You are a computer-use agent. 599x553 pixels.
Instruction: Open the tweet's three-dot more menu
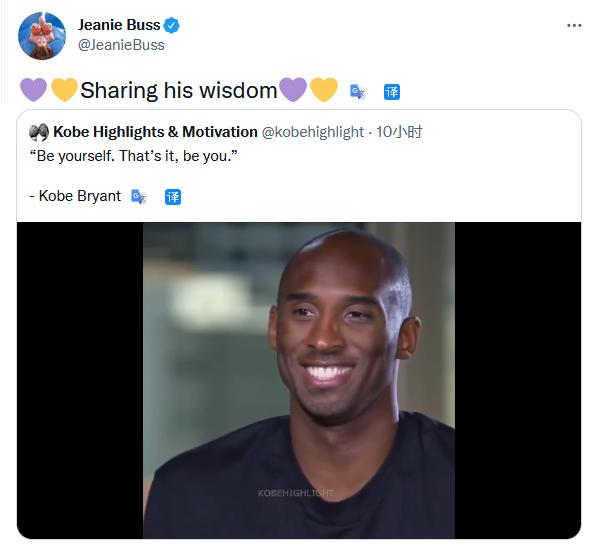pyautogui.click(x=574, y=26)
